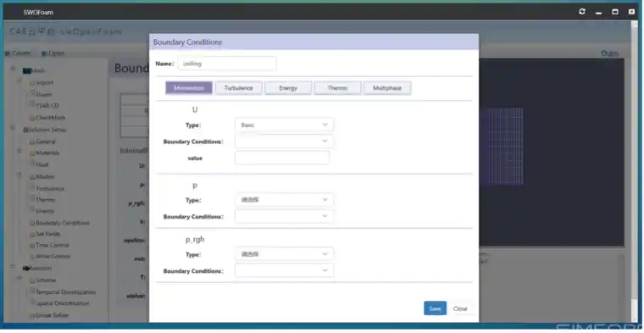Screen dimensions: 644x333
Task: Open the p_rgh Type dropdown
Action: point(284,254)
